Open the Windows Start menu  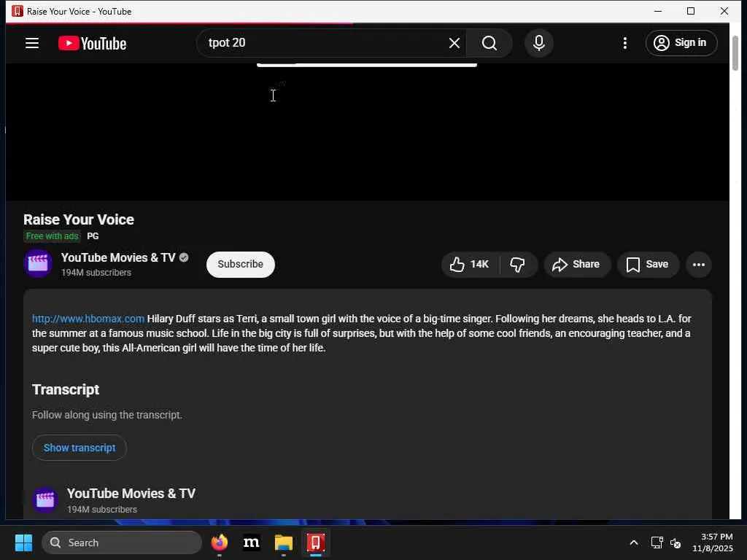coord(23,542)
